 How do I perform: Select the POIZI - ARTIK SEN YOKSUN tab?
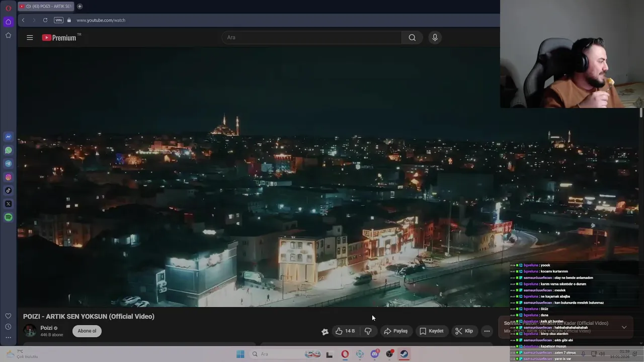[x=46, y=7]
